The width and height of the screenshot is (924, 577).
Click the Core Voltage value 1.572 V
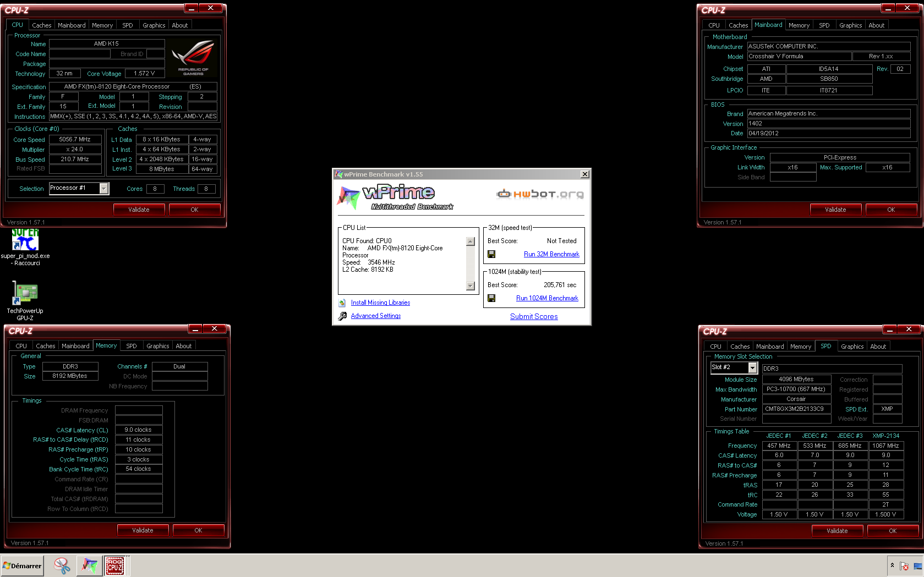(x=144, y=74)
